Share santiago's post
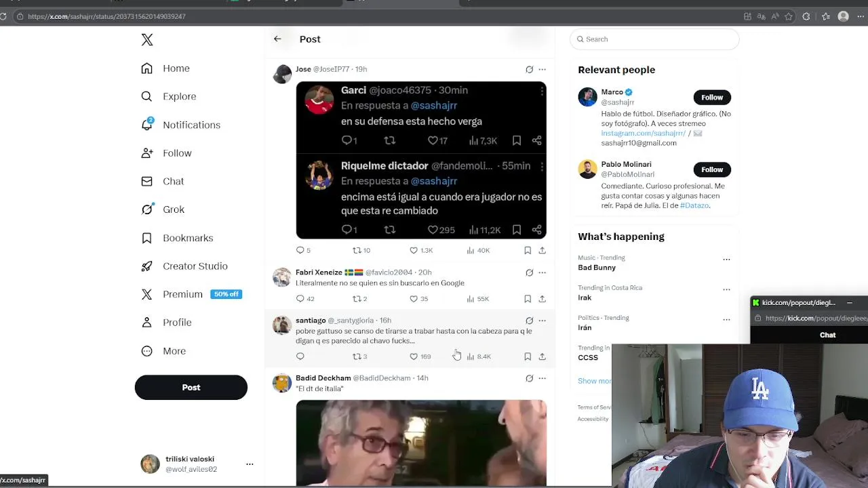 (542, 356)
